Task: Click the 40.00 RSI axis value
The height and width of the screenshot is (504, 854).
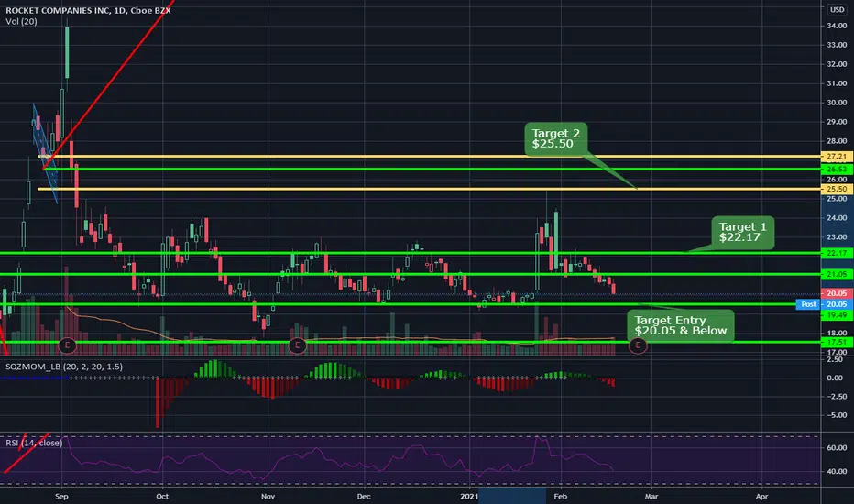Action: (x=837, y=471)
